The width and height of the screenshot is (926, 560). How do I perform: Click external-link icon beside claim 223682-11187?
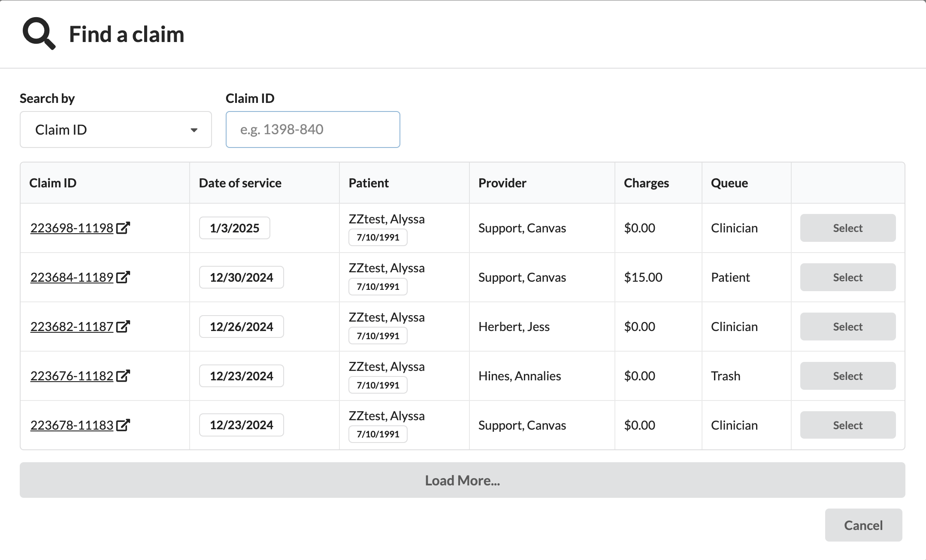(x=123, y=326)
